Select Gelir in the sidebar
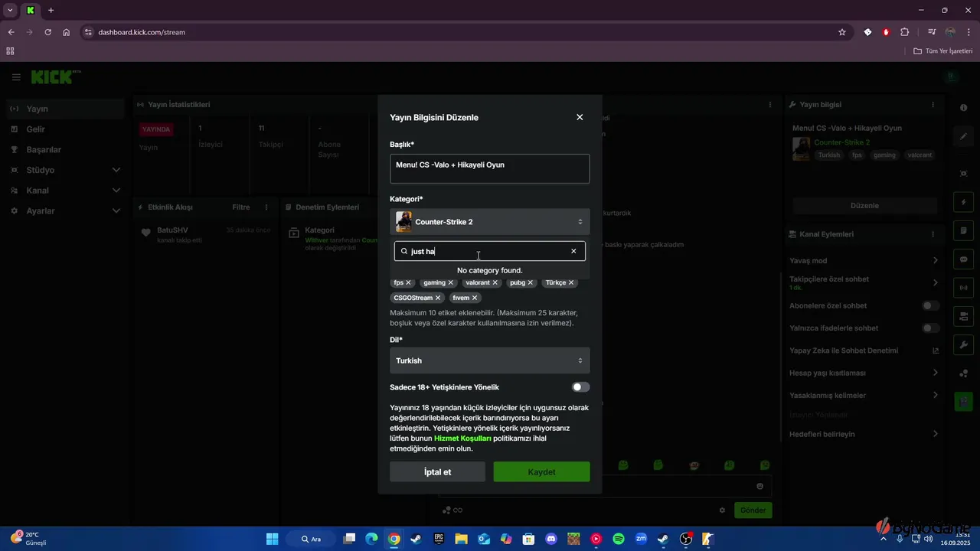Image resolution: width=980 pixels, height=551 pixels. [65, 129]
